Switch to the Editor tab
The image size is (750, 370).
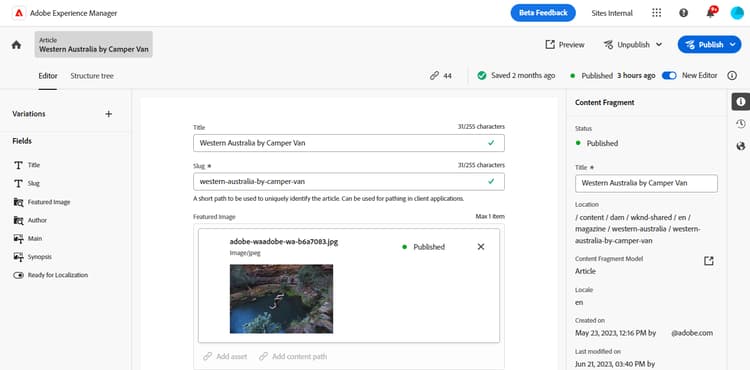coord(48,76)
